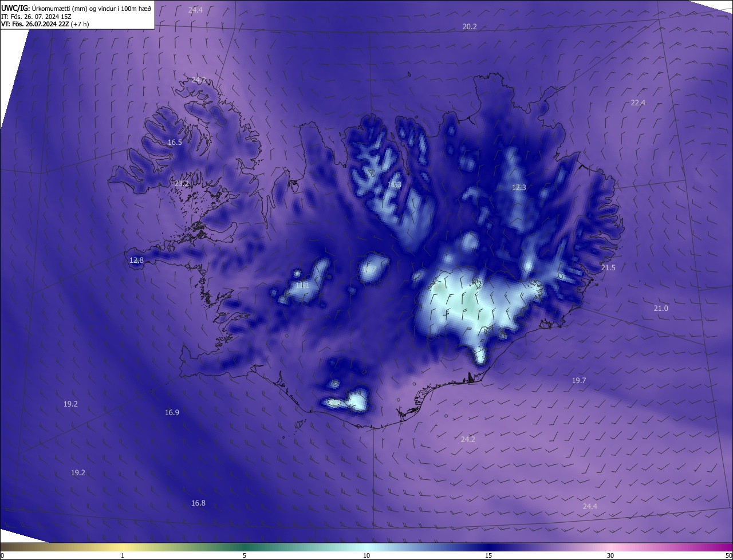Click the 50 tick on the color scale
The image size is (733, 560).
click(728, 555)
